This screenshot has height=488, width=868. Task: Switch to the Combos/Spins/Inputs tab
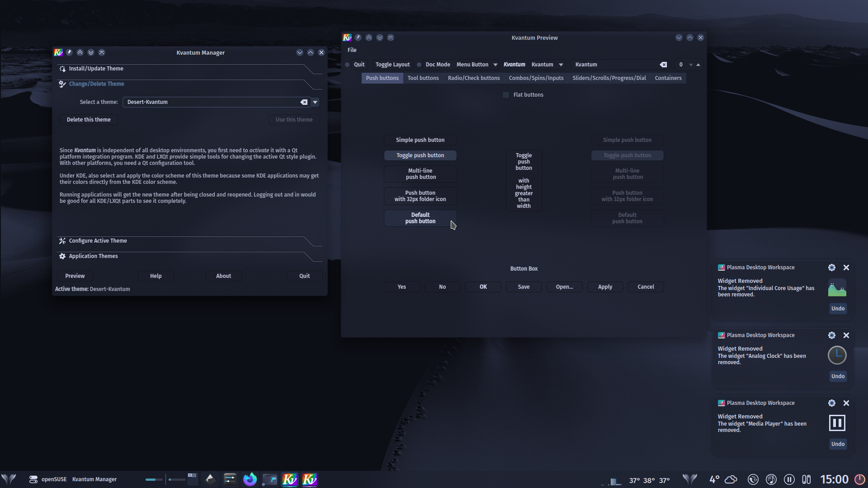536,78
